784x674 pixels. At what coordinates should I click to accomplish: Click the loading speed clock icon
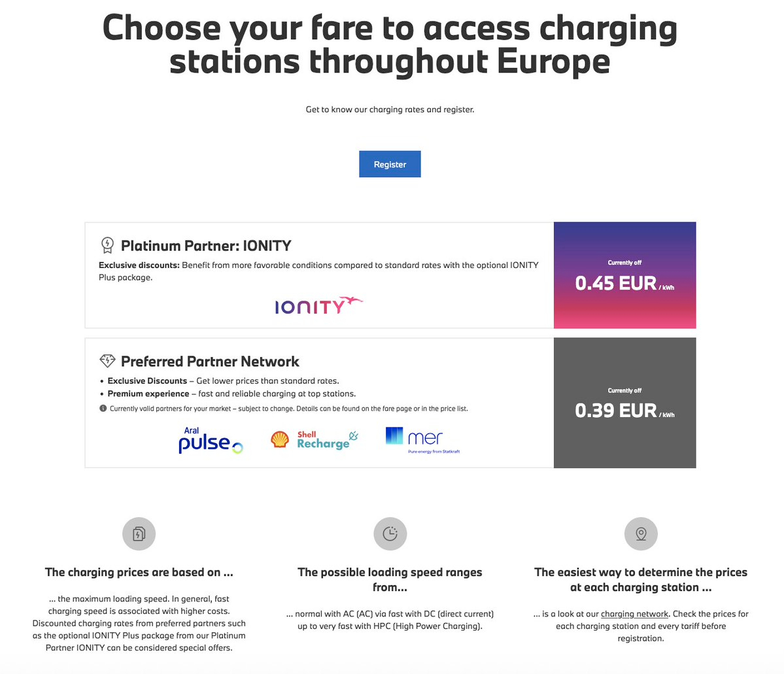pos(390,533)
